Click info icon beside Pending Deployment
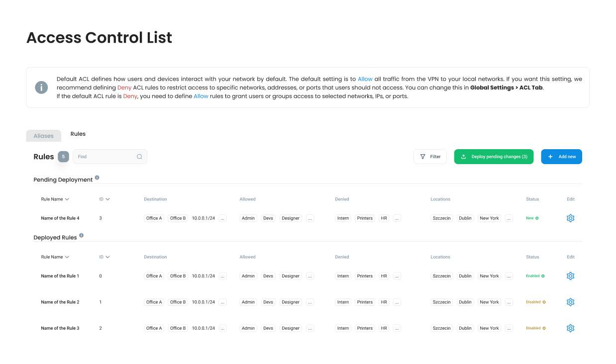The image size is (616, 364). pyautogui.click(x=97, y=178)
